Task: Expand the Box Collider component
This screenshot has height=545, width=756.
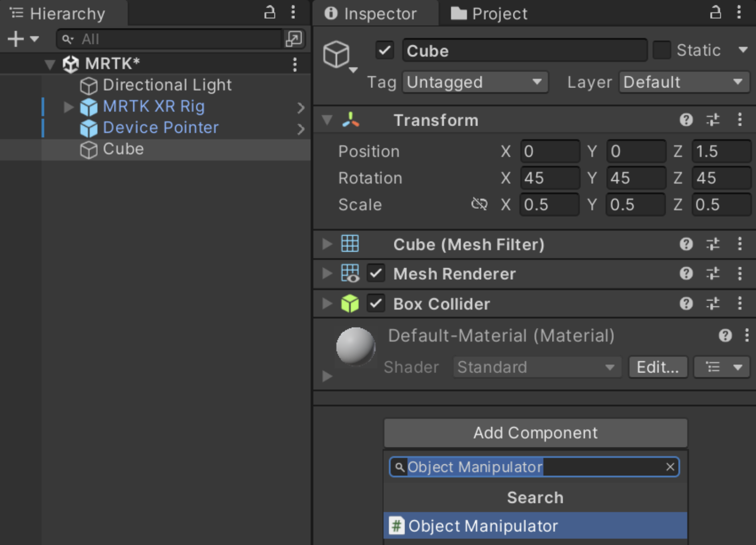Action: tap(327, 303)
